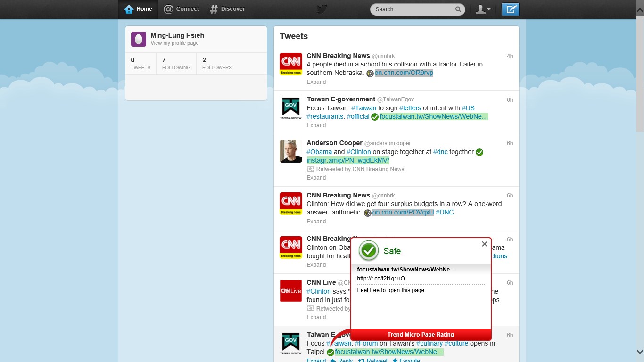
Task: Click View my profile page
Action: tap(174, 43)
